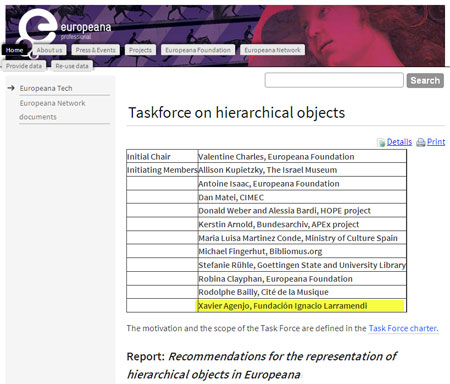Select Europeana Tech in sidebar
The width and height of the screenshot is (450, 384).
tap(46, 88)
